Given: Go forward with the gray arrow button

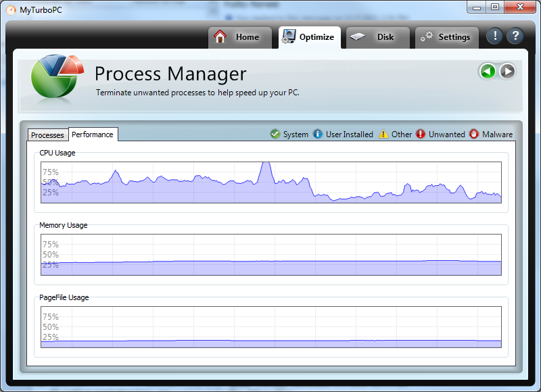Looking at the screenshot, I should (507, 72).
